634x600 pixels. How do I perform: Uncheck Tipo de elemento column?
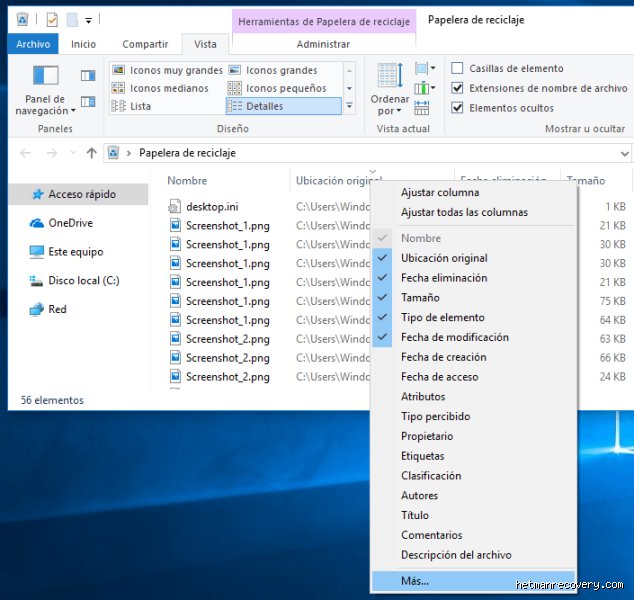point(473,317)
